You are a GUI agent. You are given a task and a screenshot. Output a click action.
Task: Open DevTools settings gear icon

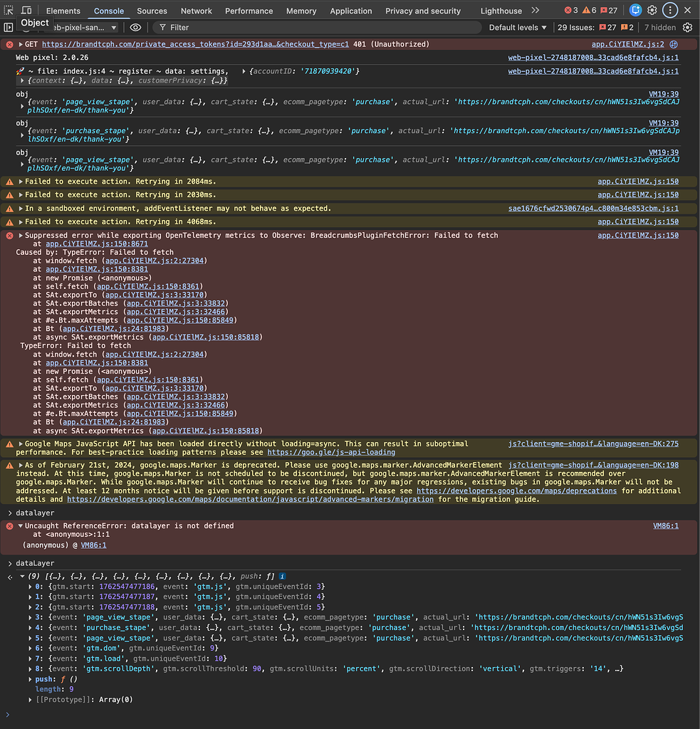click(652, 11)
